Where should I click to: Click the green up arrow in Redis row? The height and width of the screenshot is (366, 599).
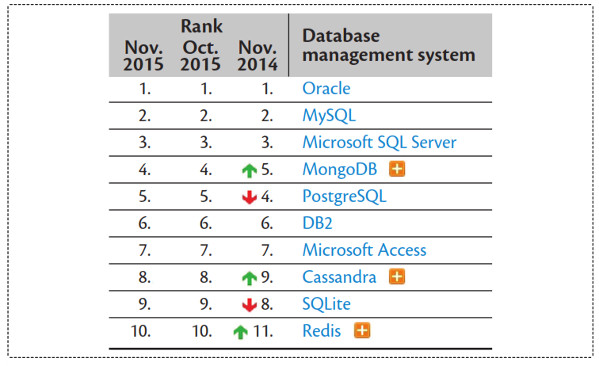tap(241, 332)
